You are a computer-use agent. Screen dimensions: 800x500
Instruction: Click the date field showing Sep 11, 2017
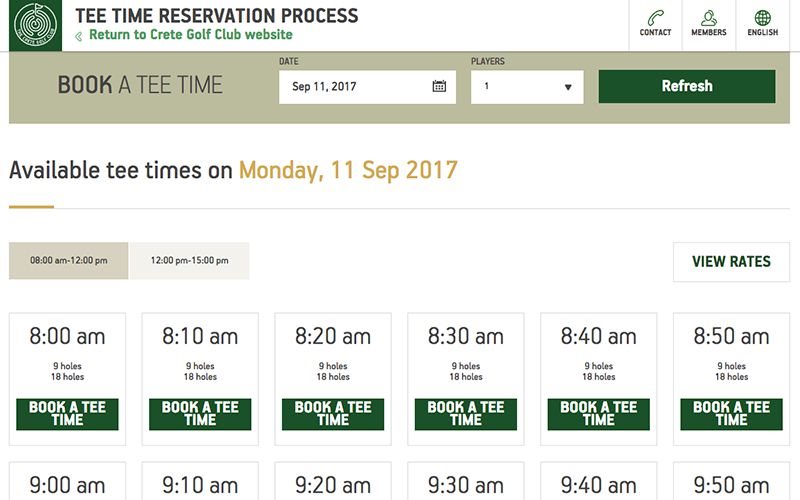[355, 87]
